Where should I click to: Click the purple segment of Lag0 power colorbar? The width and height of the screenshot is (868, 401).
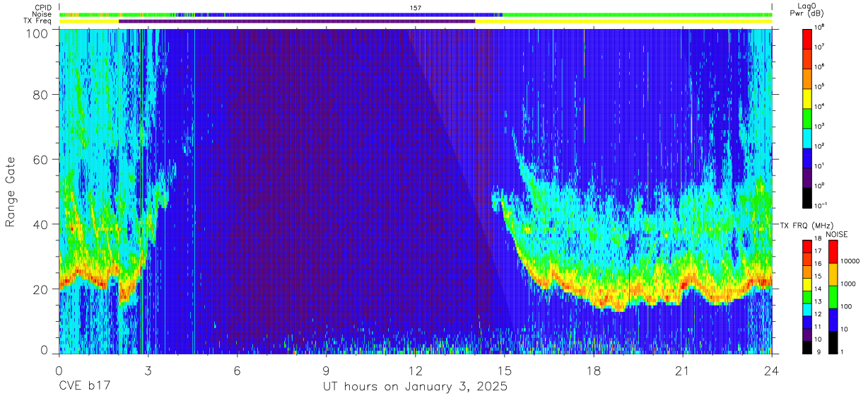[807, 176]
